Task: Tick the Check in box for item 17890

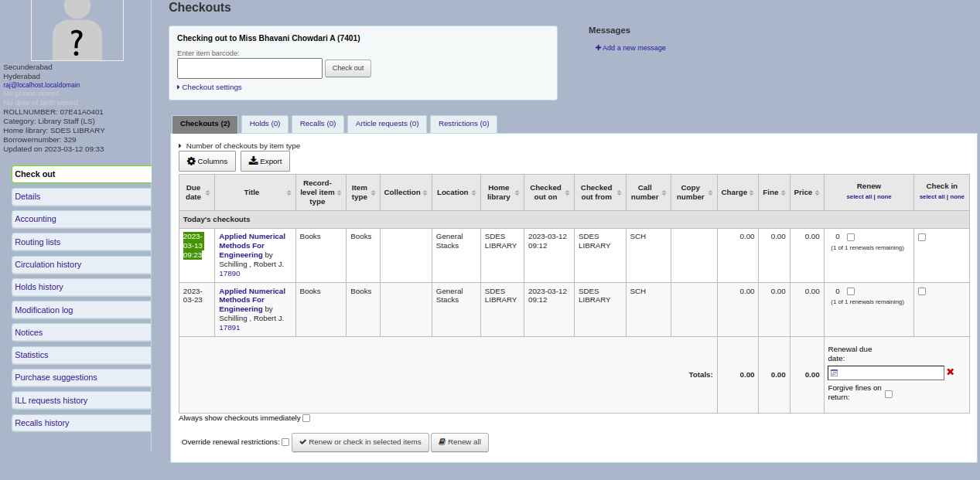Action: tap(922, 237)
